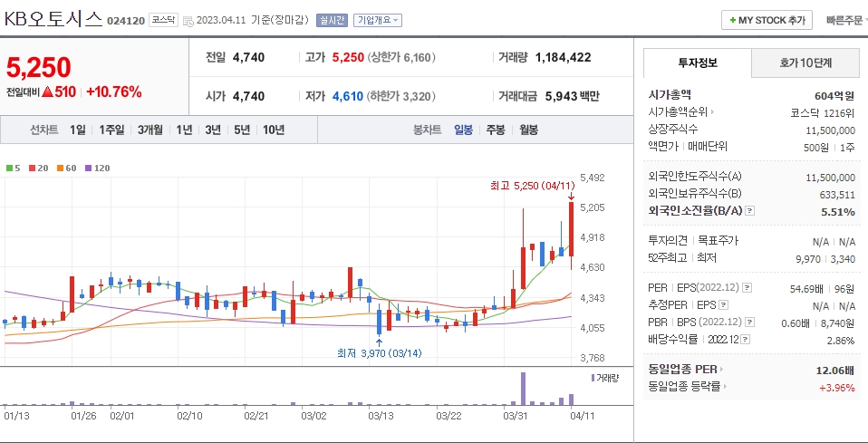The image size is (868, 443).
Task: Select the 1주일 line chart period
Action: coord(111,130)
